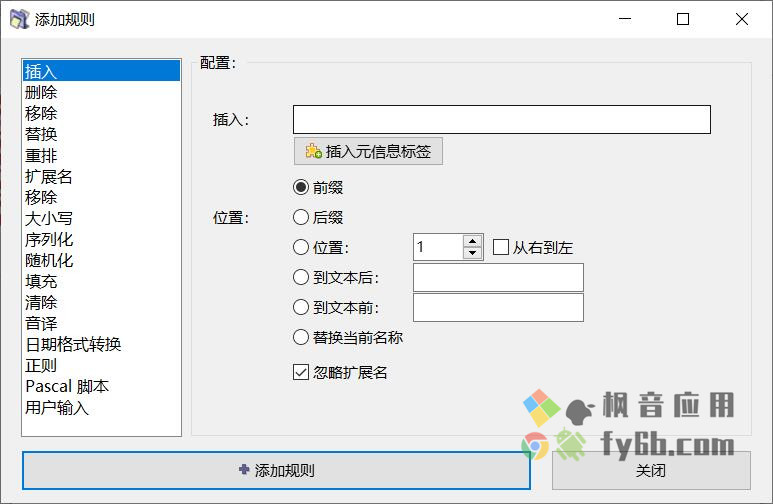The width and height of the screenshot is (773, 504).
Task: Pick the 随机化 rule
Action: (x=101, y=260)
